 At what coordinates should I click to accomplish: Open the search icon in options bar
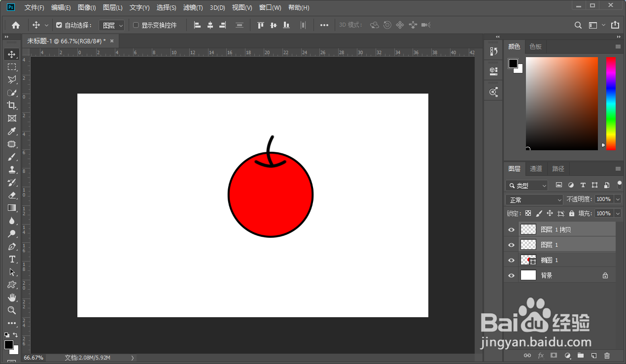[x=579, y=25]
